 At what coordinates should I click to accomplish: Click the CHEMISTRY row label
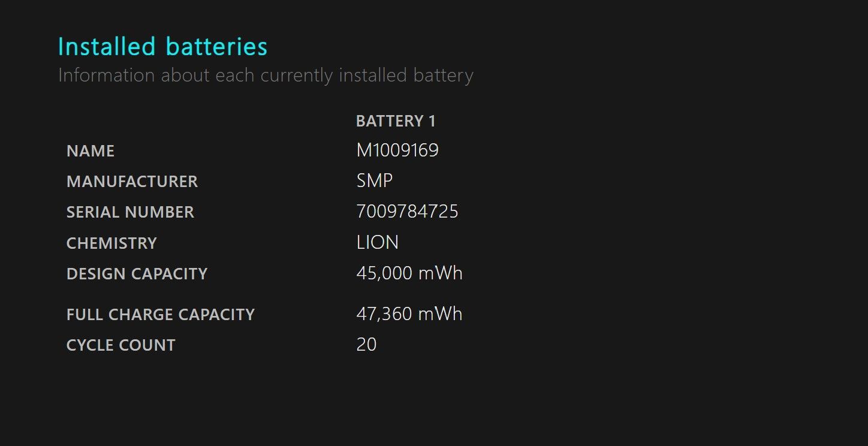pos(111,243)
